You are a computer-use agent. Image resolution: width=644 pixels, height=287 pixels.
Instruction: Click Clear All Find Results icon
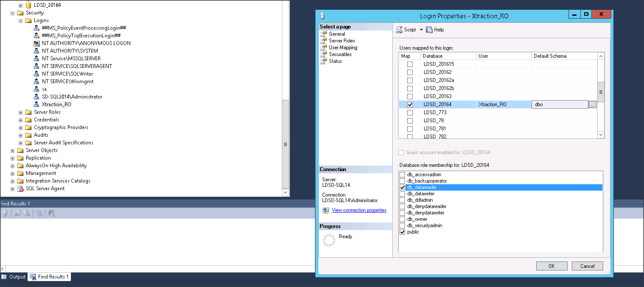(38, 213)
